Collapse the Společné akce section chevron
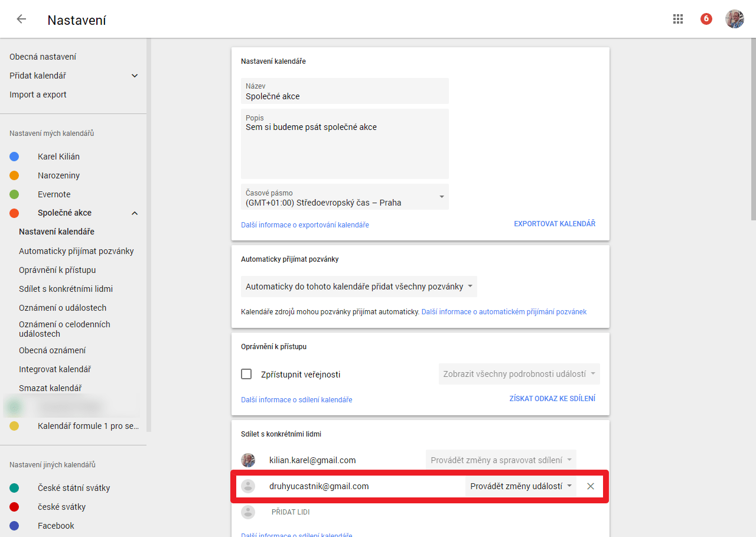 pyautogui.click(x=135, y=213)
